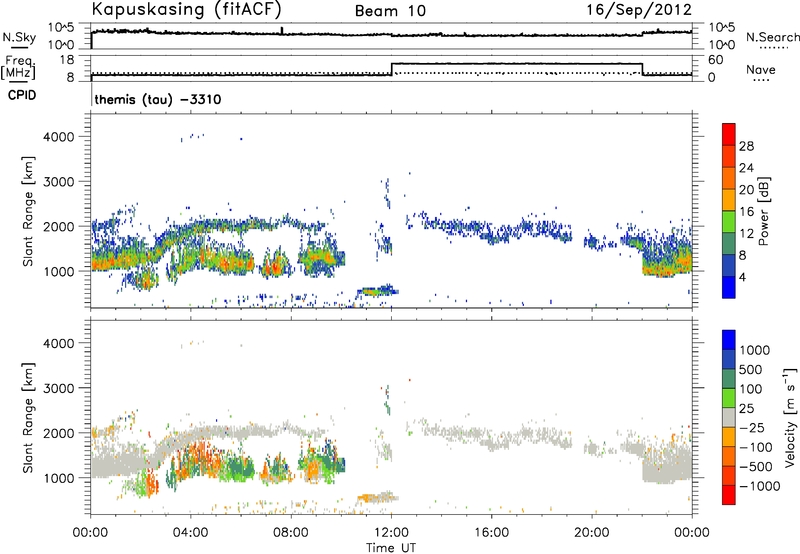This screenshot has height=554, width=800.
Task: Select the "themis (tau) -3310" text
Action: coord(158,99)
